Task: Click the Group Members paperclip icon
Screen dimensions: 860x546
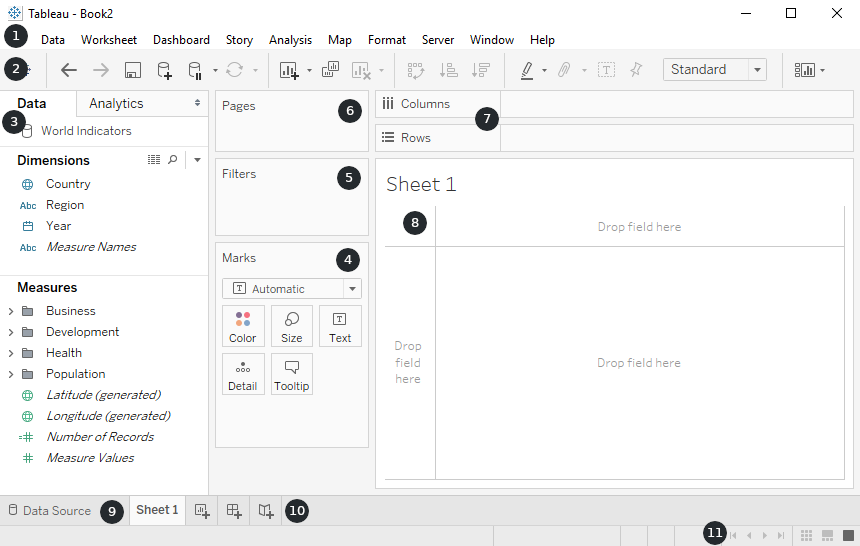Action: point(564,70)
